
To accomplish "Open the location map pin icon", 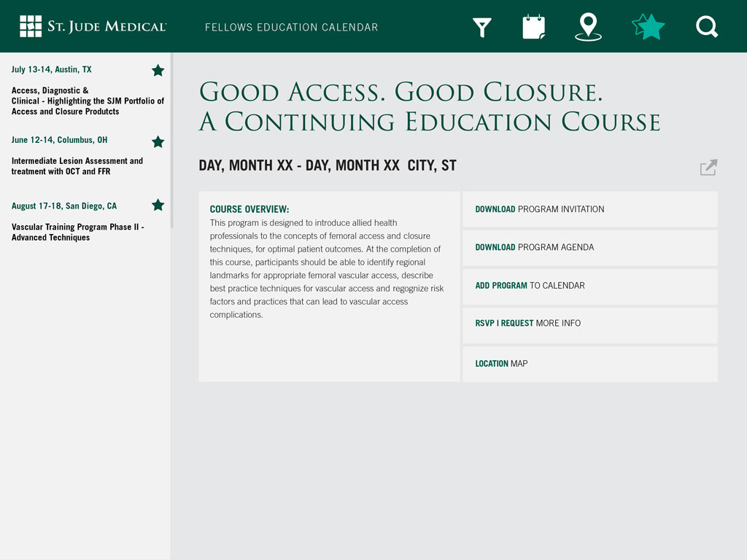I will tap(588, 27).
